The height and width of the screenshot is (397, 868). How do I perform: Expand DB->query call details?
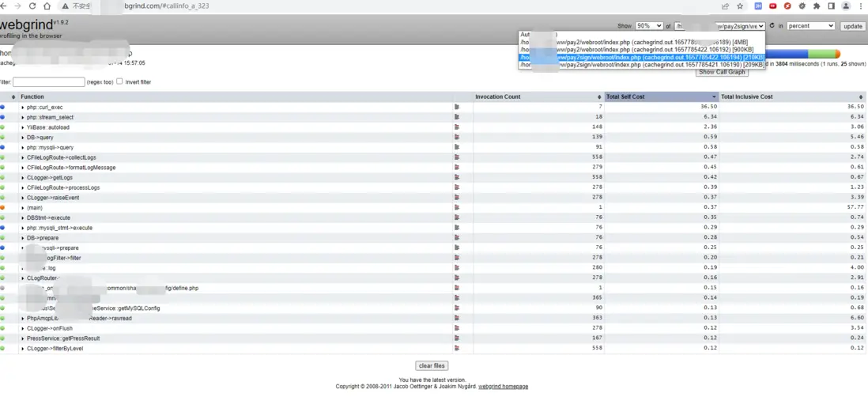pos(23,138)
